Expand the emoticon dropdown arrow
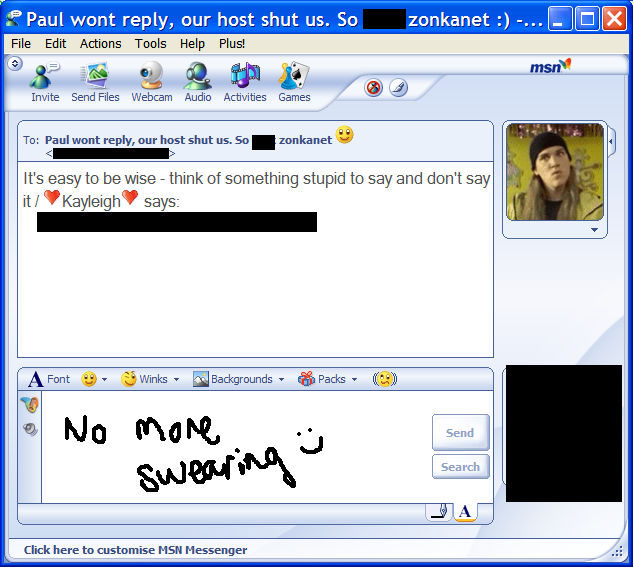 [104, 379]
